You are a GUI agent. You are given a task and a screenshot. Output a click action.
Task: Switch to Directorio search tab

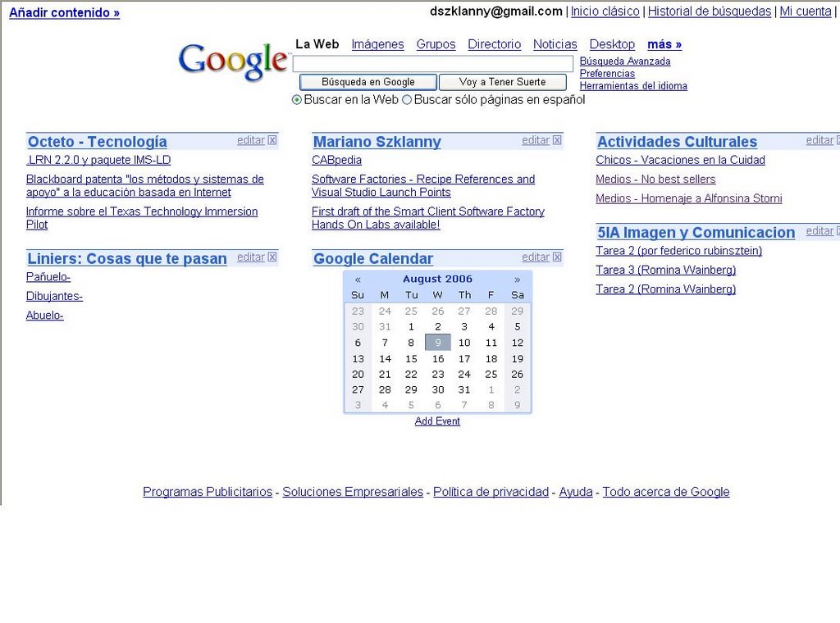495,44
